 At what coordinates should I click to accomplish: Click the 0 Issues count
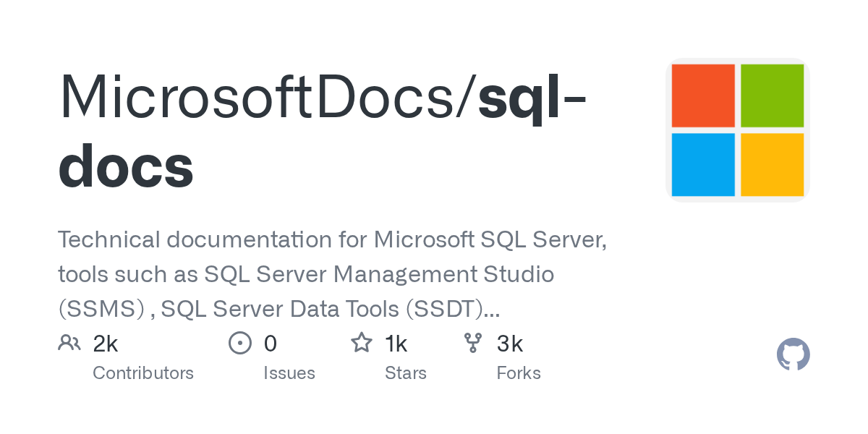point(271,343)
